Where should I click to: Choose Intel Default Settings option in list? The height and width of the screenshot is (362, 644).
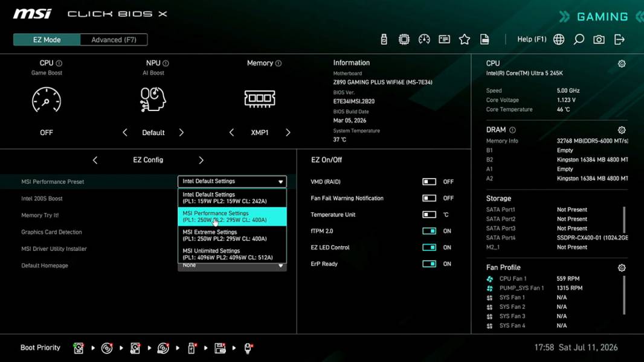232,198
